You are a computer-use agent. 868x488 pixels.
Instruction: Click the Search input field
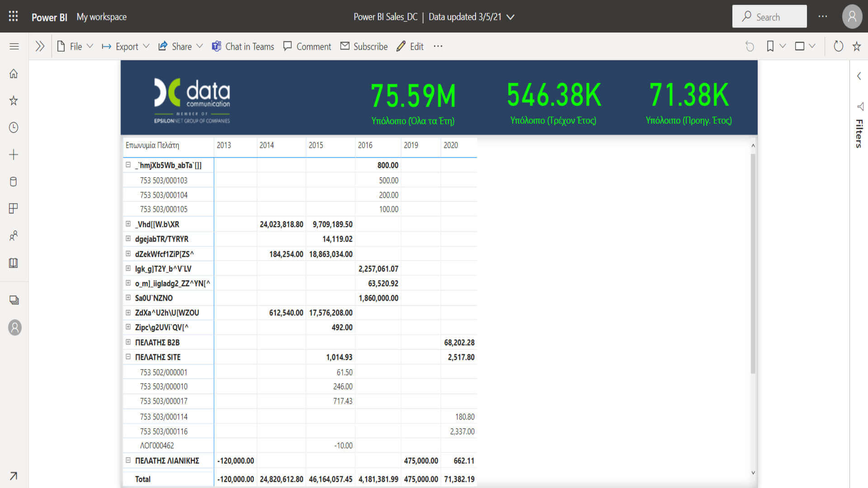[x=769, y=17]
